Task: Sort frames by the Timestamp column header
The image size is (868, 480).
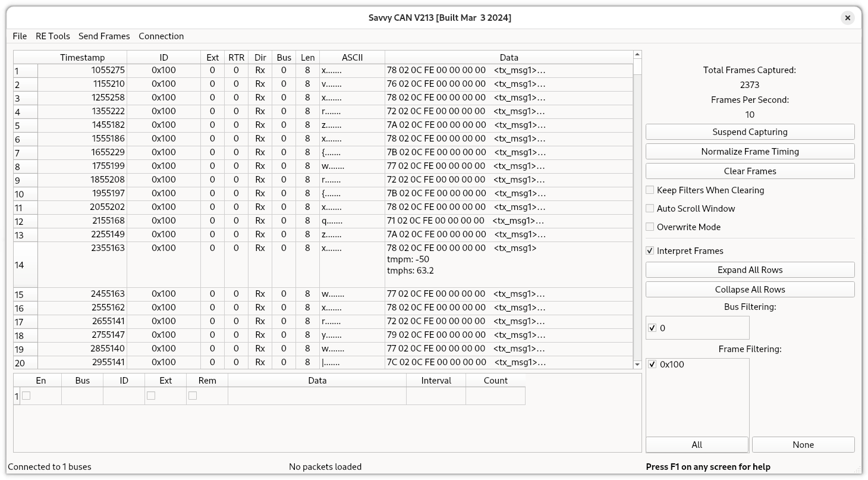Action: (82, 58)
